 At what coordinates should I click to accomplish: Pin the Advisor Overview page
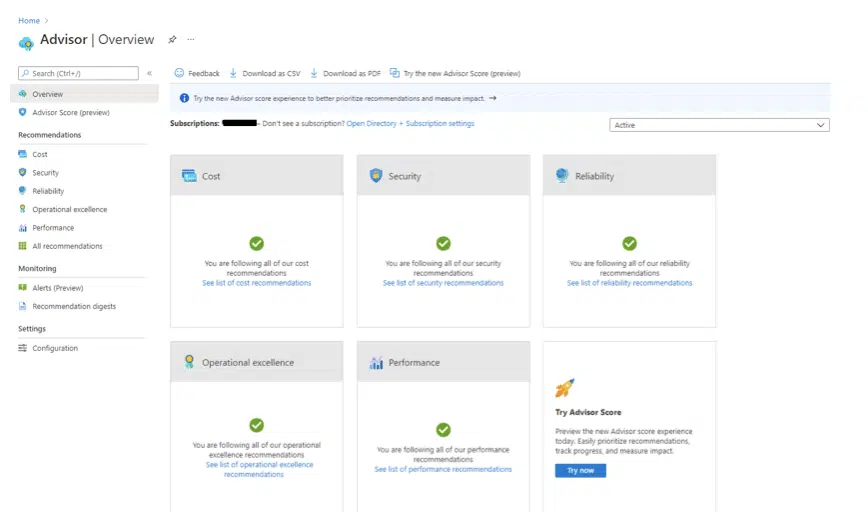click(x=173, y=39)
